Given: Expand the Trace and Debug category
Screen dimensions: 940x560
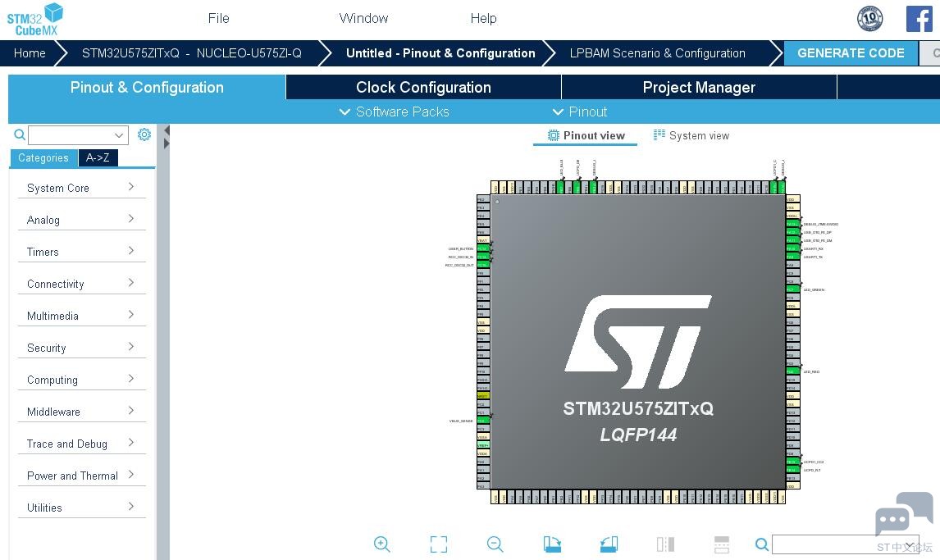Looking at the screenshot, I should pyautogui.click(x=81, y=444).
